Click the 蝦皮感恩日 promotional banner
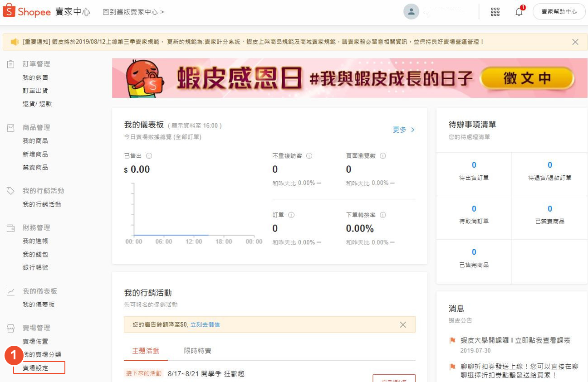Image resolution: width=588 pixels, height=382 pixels. [x=349, y=78]
